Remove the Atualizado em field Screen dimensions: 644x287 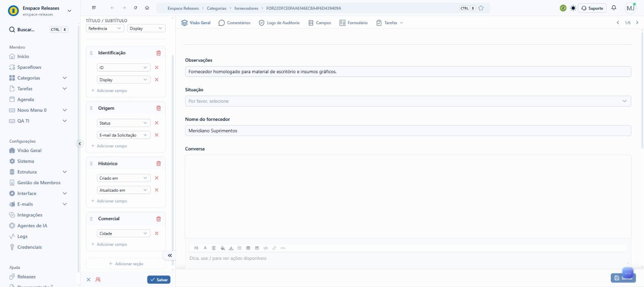click(156, 190)
